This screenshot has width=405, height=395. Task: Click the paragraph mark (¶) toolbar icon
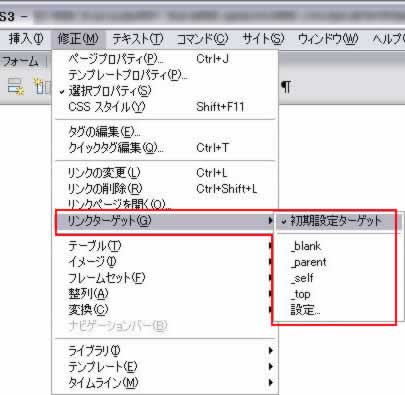[286, 87]
